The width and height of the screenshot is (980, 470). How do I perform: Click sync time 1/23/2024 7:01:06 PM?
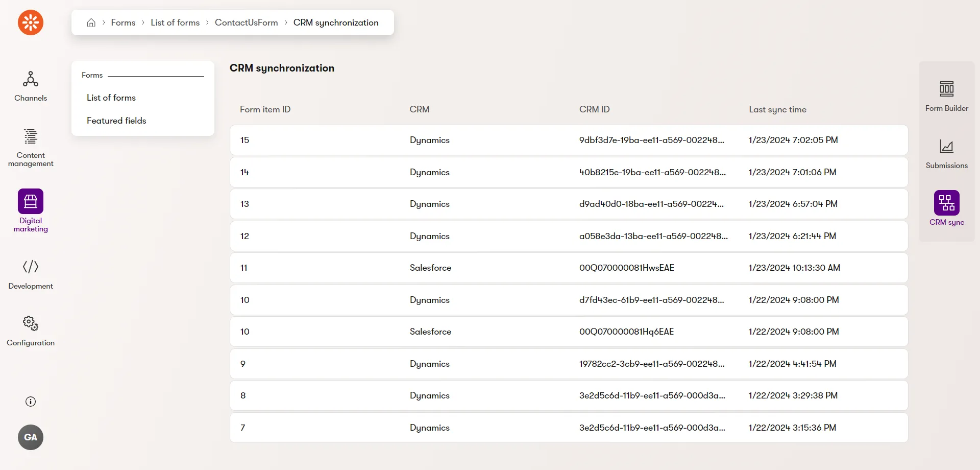coord(793,172)
